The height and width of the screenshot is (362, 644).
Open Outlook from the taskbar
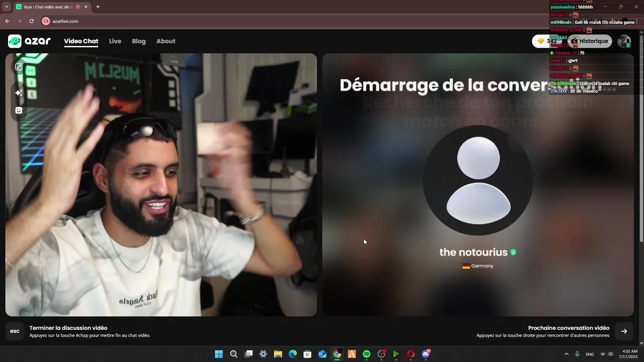pyautogui.click(x=323, y=354)
